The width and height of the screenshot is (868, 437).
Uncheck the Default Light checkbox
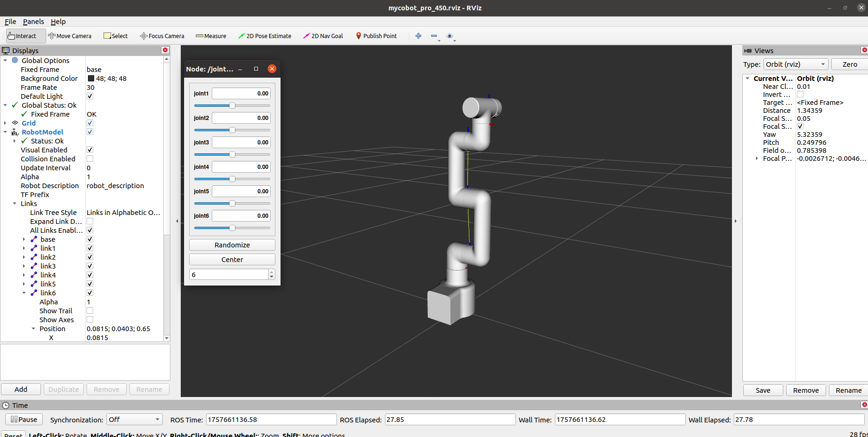(x=90, y=96)
